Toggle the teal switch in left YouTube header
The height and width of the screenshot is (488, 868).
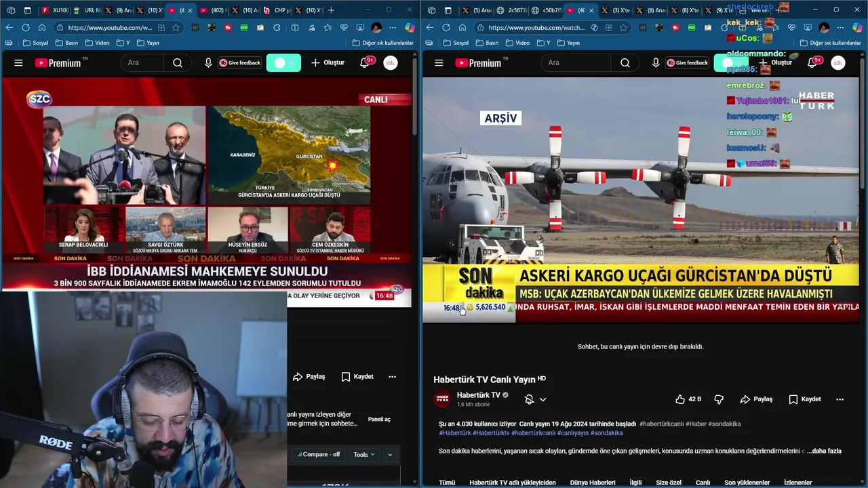click(x=283, y=63)
